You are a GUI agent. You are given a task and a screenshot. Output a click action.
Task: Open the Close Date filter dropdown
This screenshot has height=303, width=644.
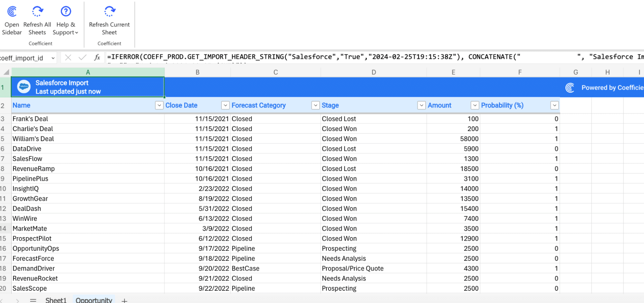(225, 106)
